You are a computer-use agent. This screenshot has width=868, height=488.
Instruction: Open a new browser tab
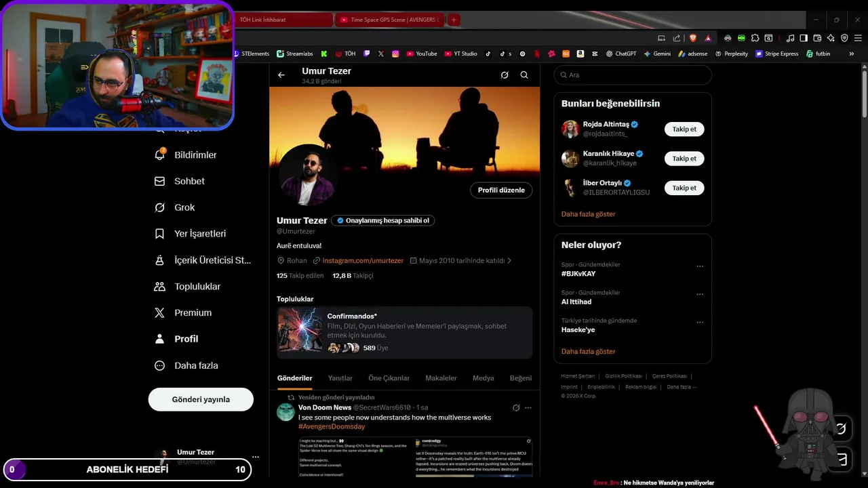pos(454,20)
